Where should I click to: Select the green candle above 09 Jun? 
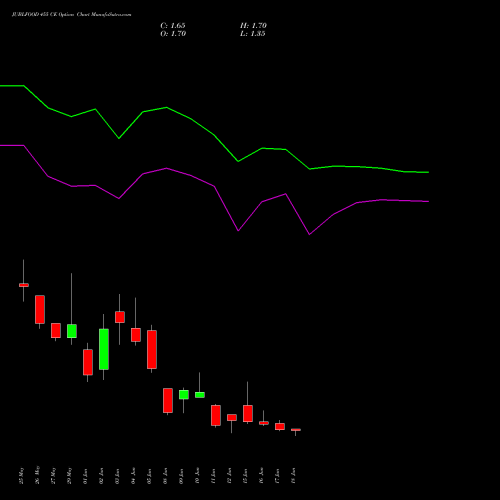pos(184,395)
